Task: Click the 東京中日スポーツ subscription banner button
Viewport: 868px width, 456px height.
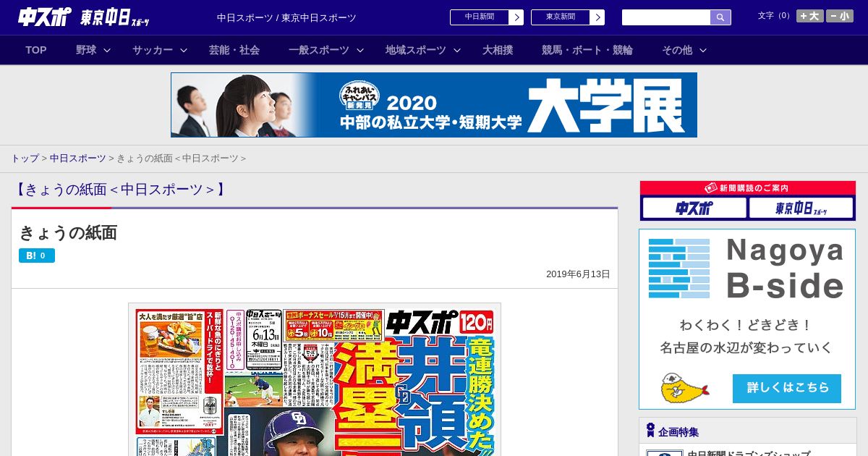Action: click(x=801, y=208)
